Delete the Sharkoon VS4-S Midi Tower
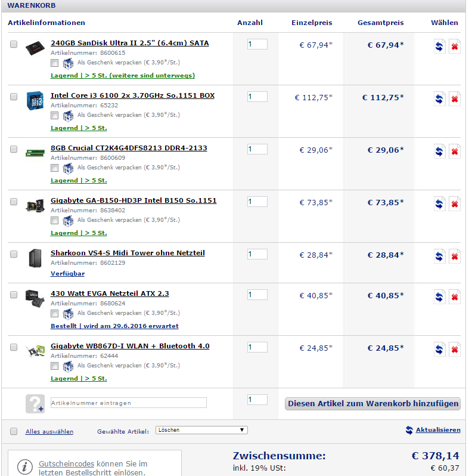472x476 pixels. (x=454, y=256)
